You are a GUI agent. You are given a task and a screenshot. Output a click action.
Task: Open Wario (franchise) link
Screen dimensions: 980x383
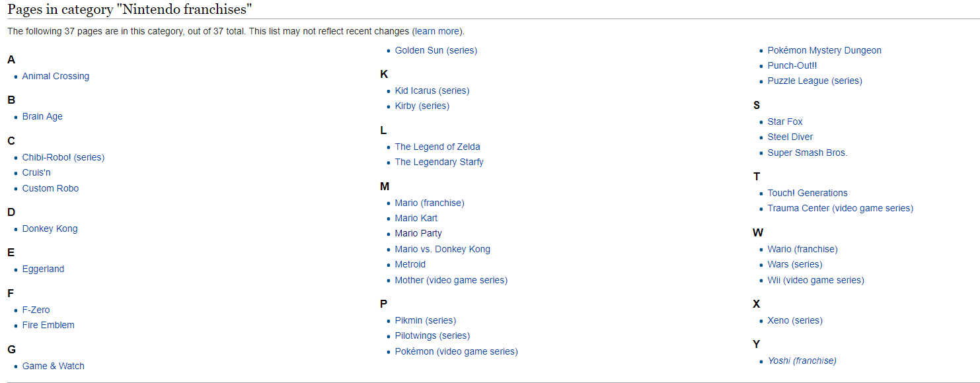803,249
